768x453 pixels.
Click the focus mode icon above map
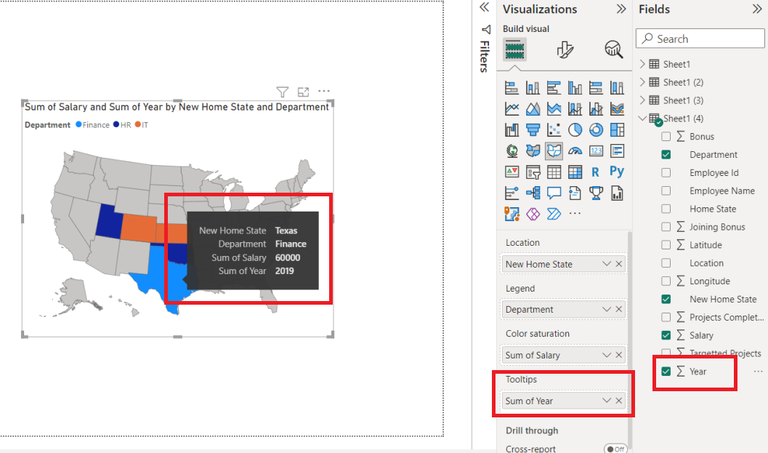[x=303, y=92]
